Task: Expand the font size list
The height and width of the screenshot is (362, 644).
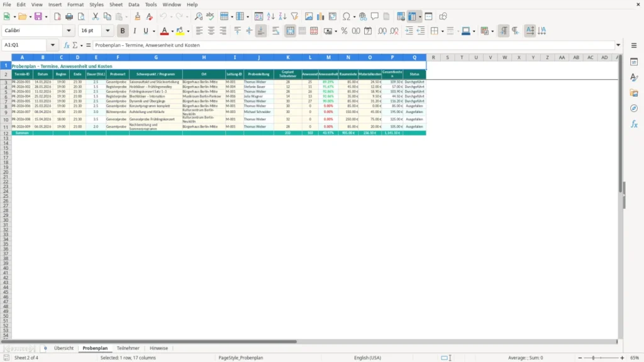Action: pos(108,30)
